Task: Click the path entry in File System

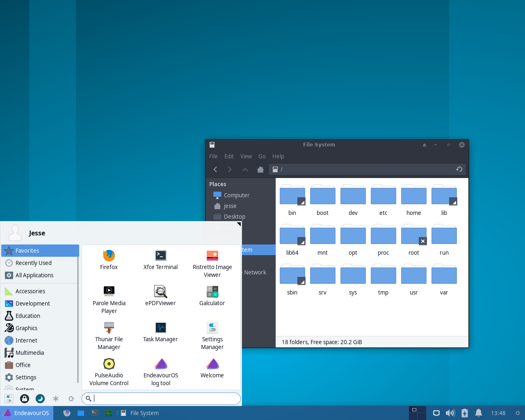Action: [x=367, y=169]
